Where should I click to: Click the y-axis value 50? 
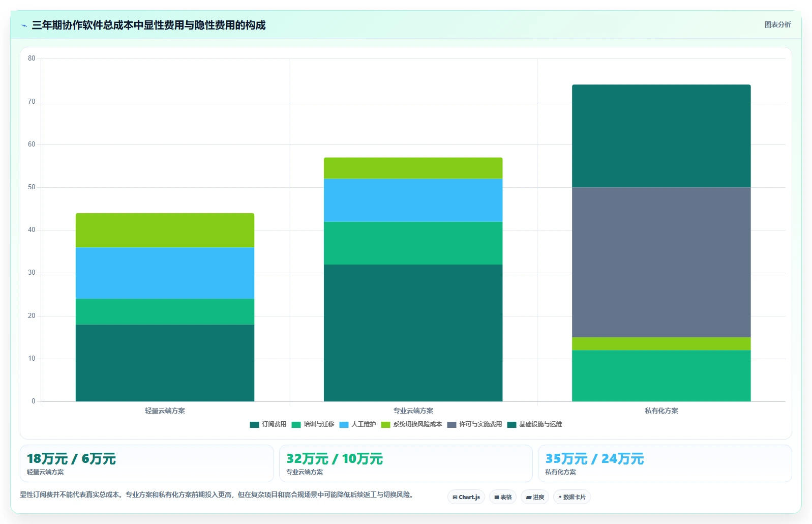click(x=32, y=187)
